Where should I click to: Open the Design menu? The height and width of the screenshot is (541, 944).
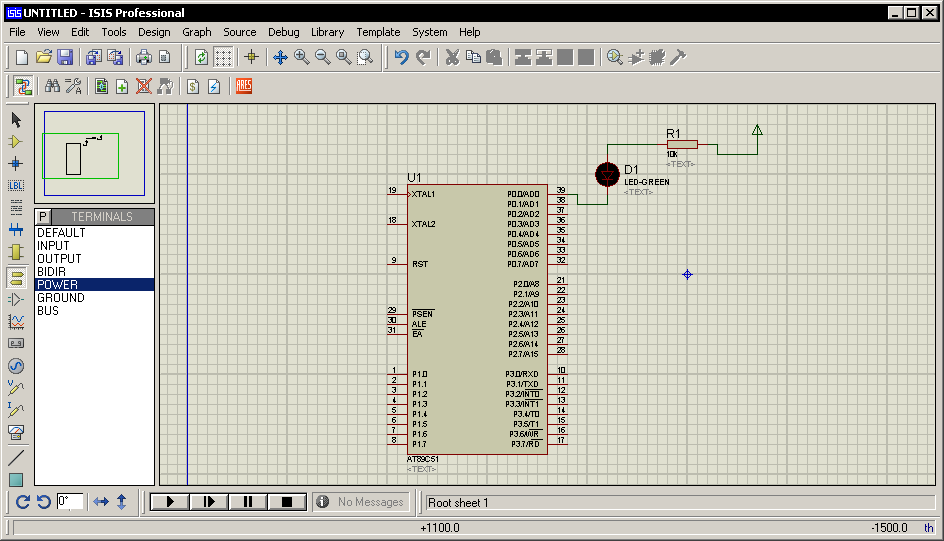[x=154, y=32]
